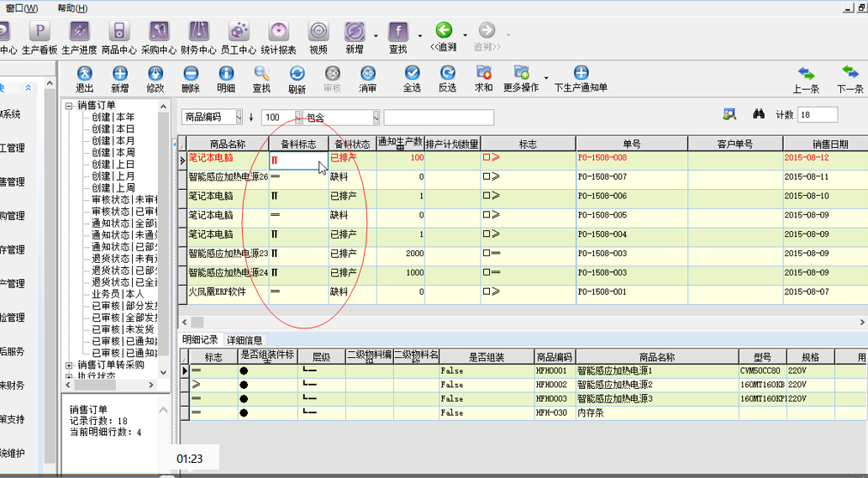
Task: Click the 删除 delete icon
Action: [x=191, y=74]
